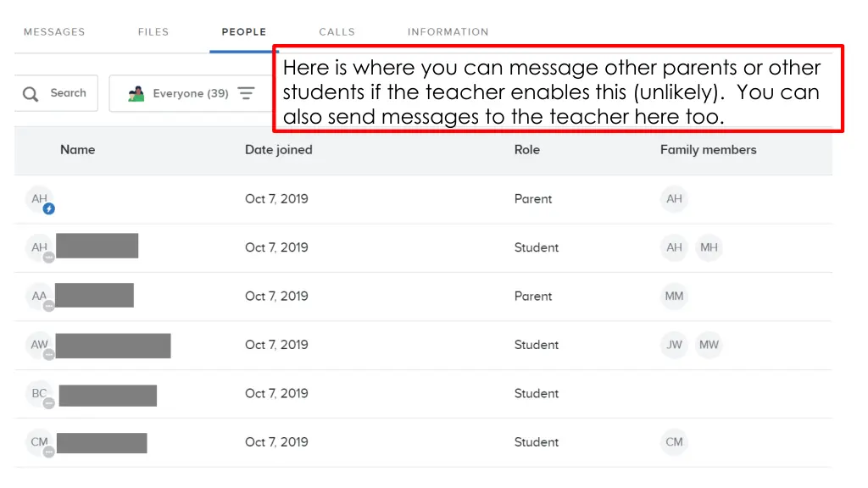868x488 pixels.
Task: Click the AA avatar in the name column
Action: pos(39,297)
